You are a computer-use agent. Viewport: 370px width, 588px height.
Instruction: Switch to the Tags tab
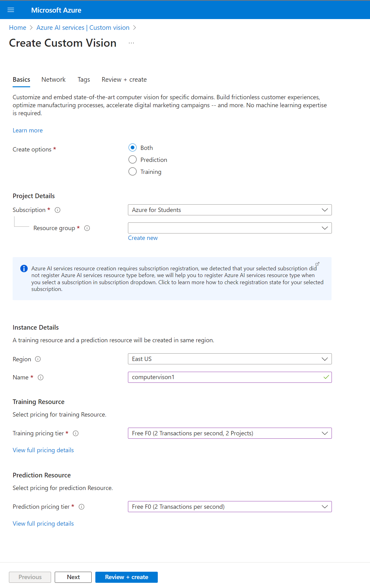84,80
